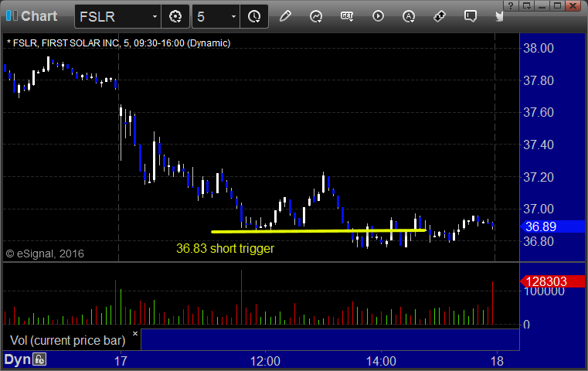Click the 17 date axis label
The image size is (588, 371).
point(121,361)
